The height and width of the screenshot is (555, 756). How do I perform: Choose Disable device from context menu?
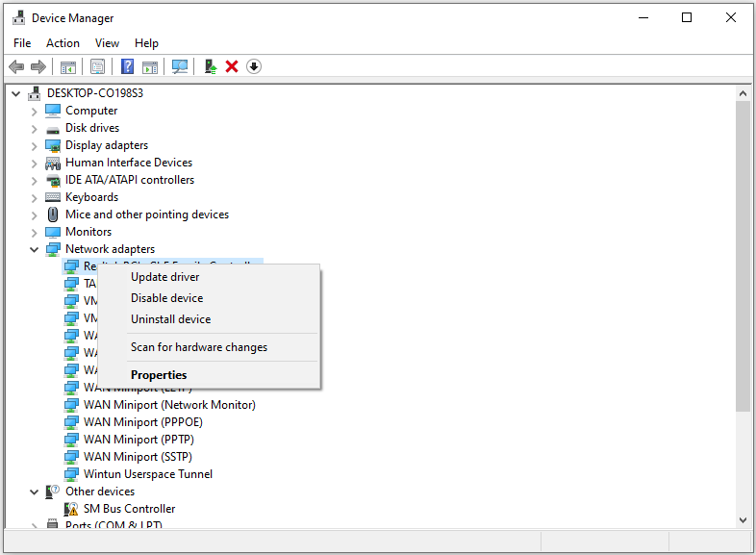pyautogui.click(x=210, y=298)
